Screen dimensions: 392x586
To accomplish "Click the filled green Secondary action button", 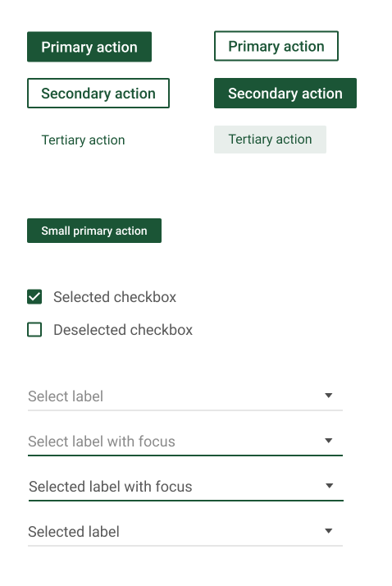I will pos(285,93).
